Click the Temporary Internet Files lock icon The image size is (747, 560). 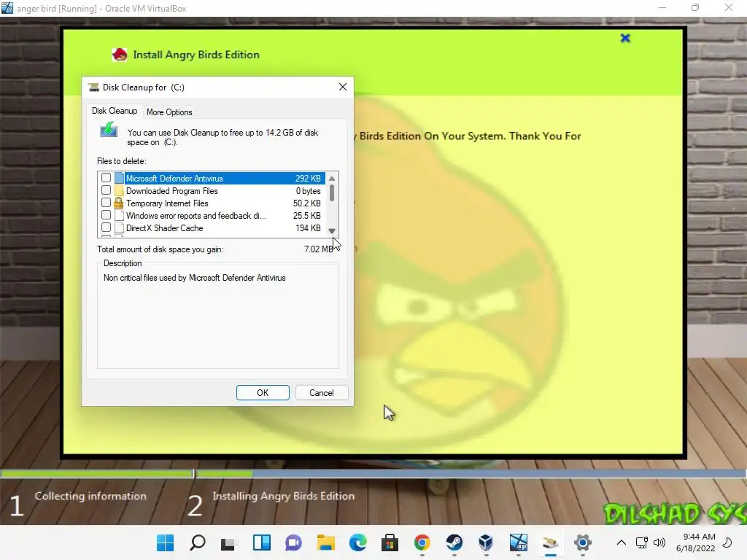pos(119,203)
